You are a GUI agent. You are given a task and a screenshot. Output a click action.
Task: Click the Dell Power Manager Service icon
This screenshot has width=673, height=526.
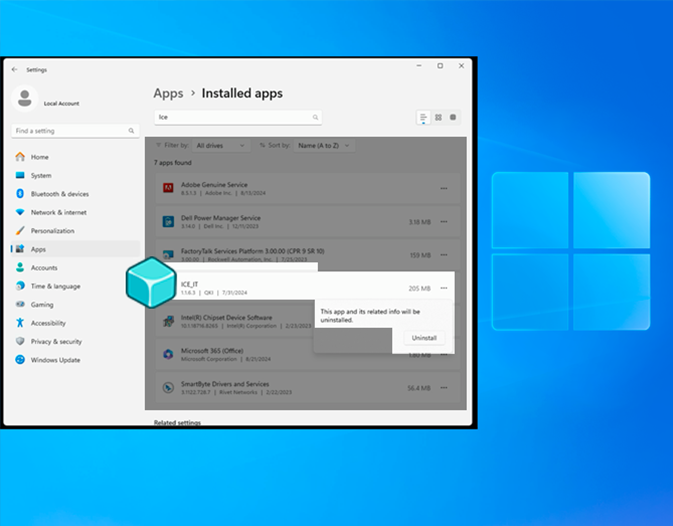click(168, 221)
